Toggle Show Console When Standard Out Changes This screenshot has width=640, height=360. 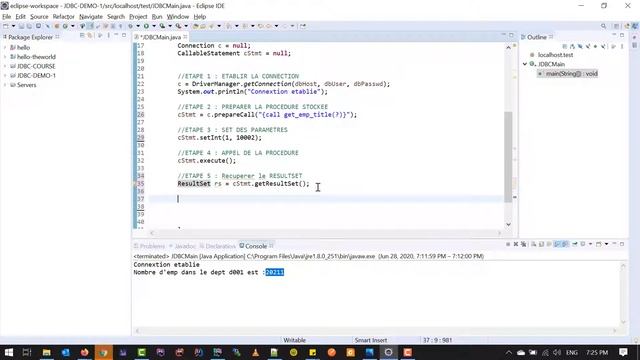tap(557, 244)
